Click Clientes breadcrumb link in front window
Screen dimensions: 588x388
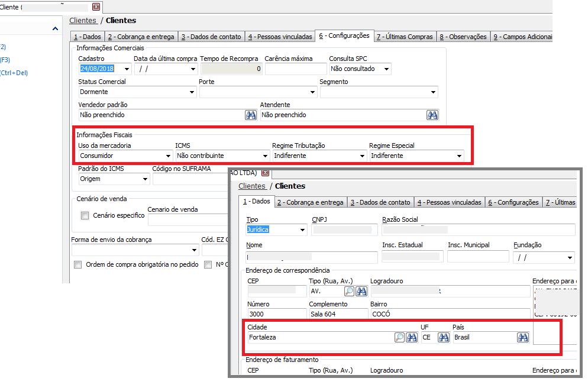[252, 186]
